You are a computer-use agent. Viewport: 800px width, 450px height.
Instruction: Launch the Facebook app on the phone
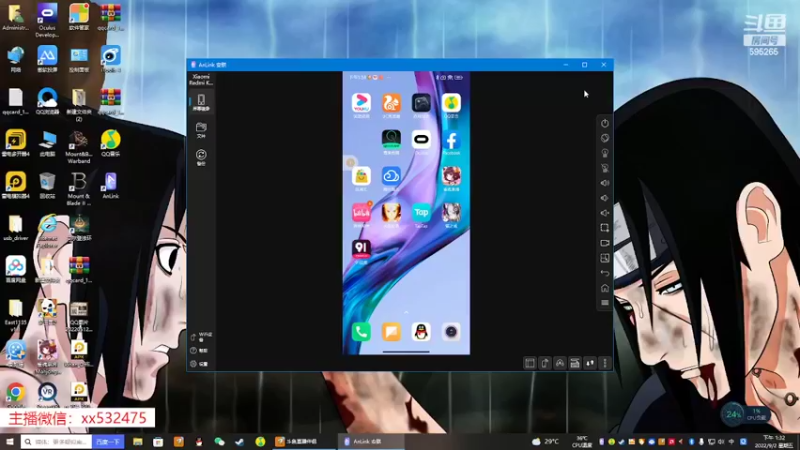[x=451, y=140]
